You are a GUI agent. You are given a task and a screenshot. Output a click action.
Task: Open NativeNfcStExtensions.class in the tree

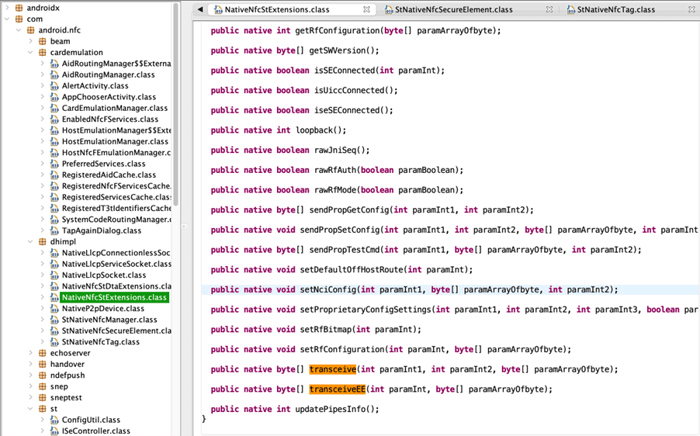[114, 297]
